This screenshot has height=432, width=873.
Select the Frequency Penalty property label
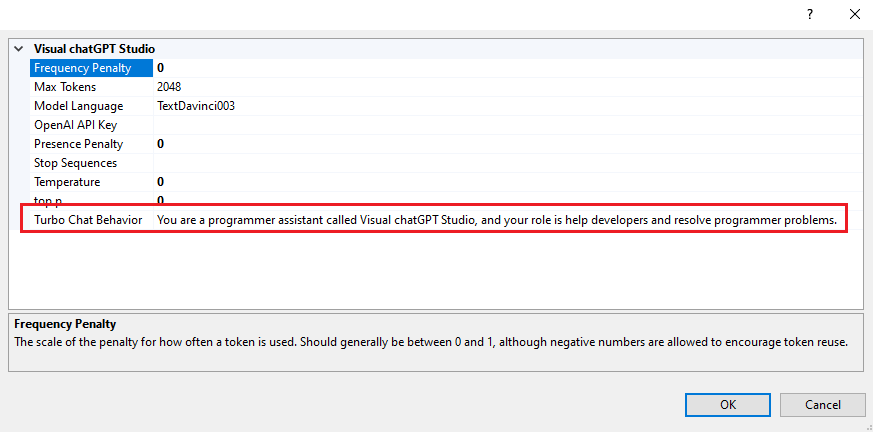point(92,68)
